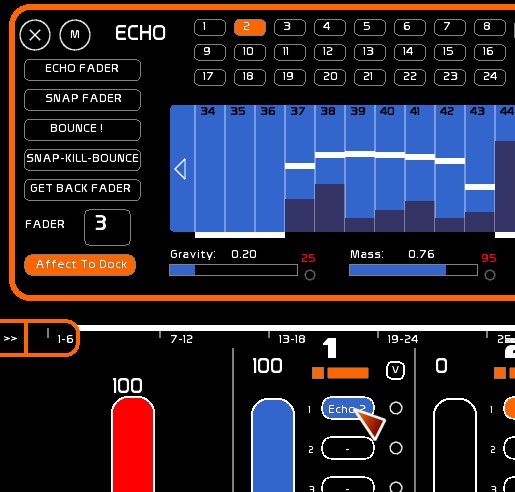Adjust the Gravity slider bar
515x492 pixels.
tap(233, 270)
